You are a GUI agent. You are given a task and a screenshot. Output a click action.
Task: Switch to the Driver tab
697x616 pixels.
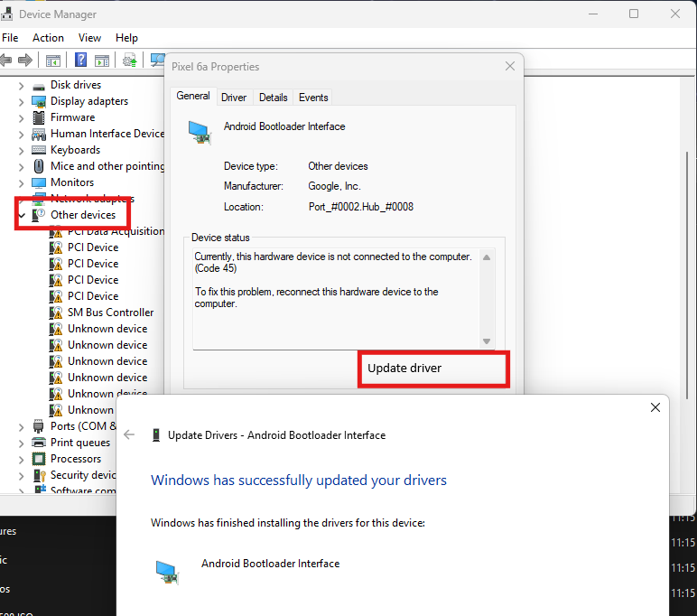pos(234,98)
